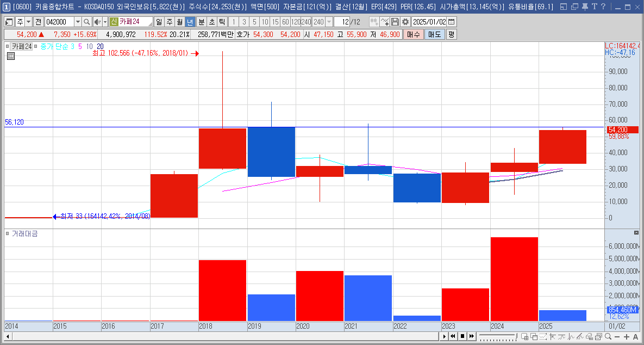
Task: Click the scrollbar left arrow
Action: tap(8, 336)
